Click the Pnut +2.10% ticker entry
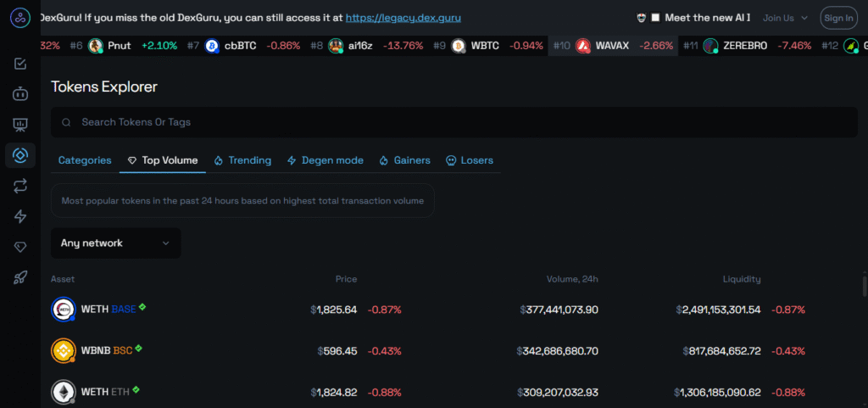Viewport: 868px width, 408px height. pyautogui.click(x=125, y=46)
